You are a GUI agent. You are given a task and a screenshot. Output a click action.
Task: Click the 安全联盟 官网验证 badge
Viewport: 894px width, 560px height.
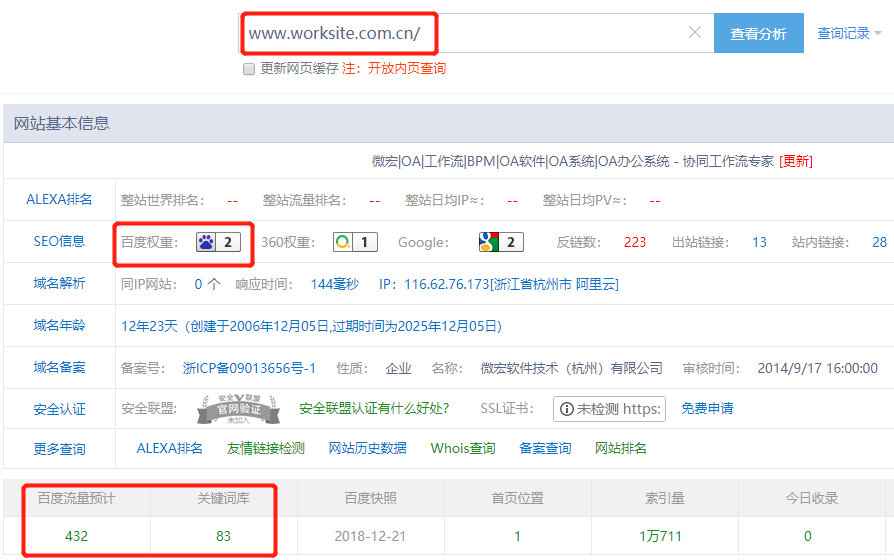pos(238,409)
